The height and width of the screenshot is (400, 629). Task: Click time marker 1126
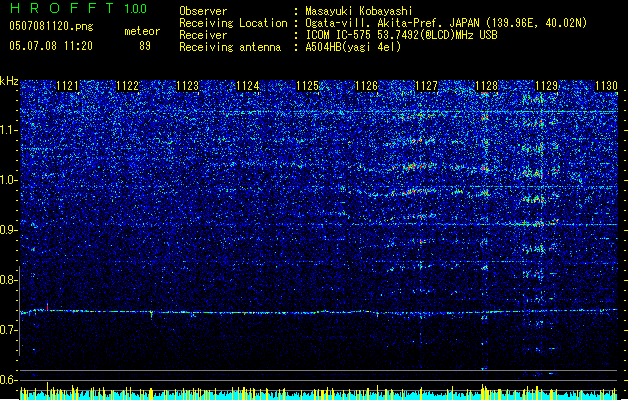coord(367,86)
